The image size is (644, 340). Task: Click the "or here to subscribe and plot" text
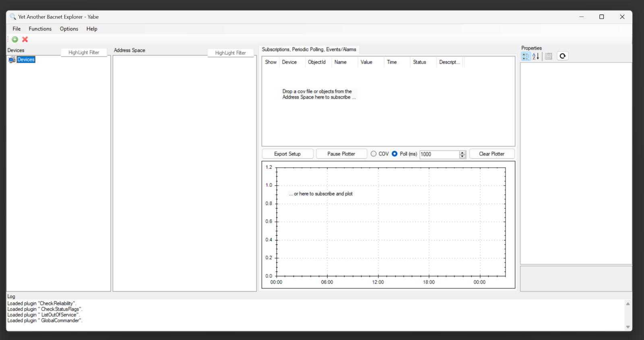(321, 194)
